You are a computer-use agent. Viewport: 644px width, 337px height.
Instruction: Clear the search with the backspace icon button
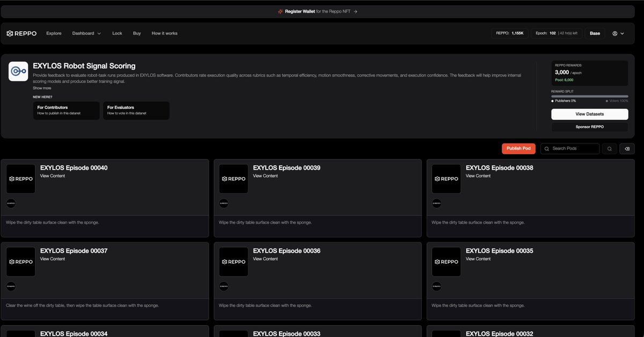pyautogui.click(x=627, y=149)
